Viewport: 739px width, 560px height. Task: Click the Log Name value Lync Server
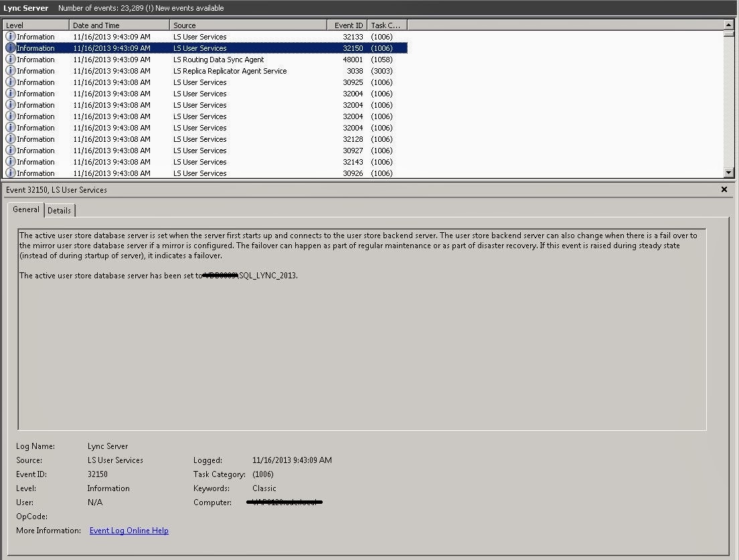[x=108, y=446]
